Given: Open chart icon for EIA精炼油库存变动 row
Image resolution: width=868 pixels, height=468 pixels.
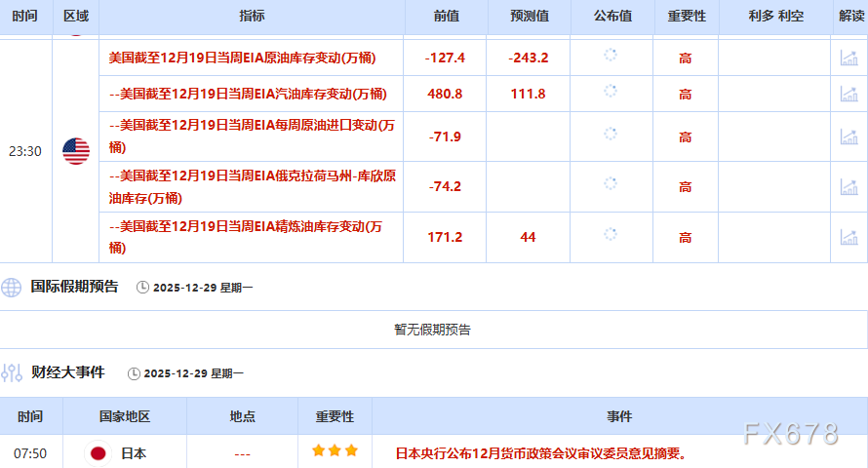Looking at the screenshot, I should pyautogui.click(x=848, y=237).
